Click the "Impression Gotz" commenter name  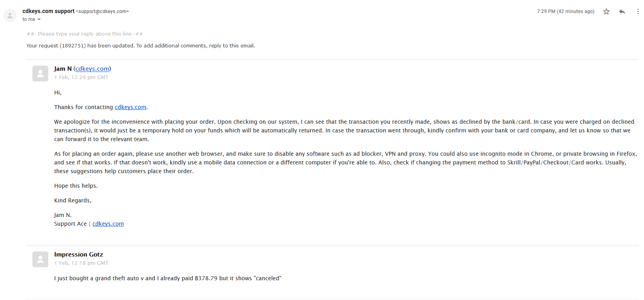click(79, 255)
